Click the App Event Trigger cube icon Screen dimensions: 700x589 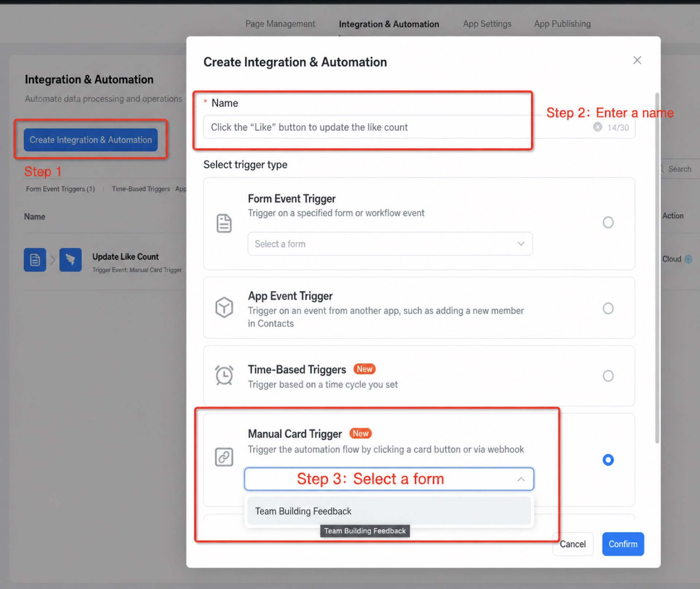(224, 307)
